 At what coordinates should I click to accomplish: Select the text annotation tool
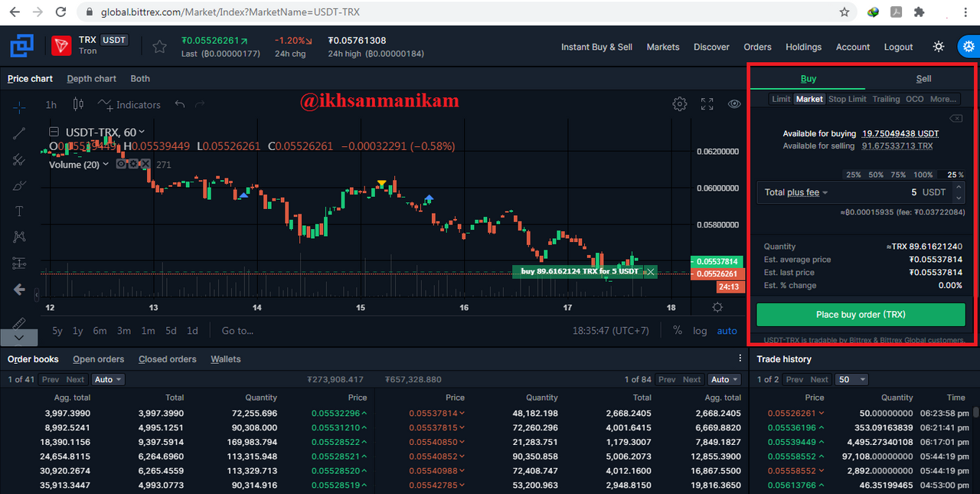20,211
